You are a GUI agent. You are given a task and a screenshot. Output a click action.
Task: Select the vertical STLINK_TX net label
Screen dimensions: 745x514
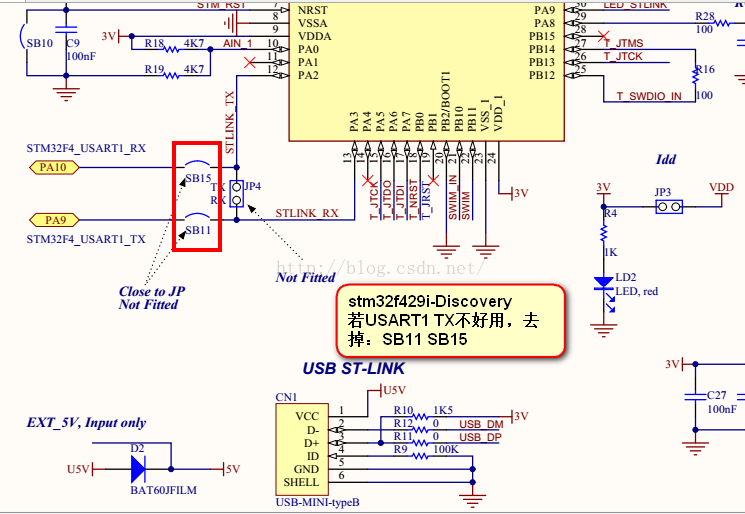[230, 123]
